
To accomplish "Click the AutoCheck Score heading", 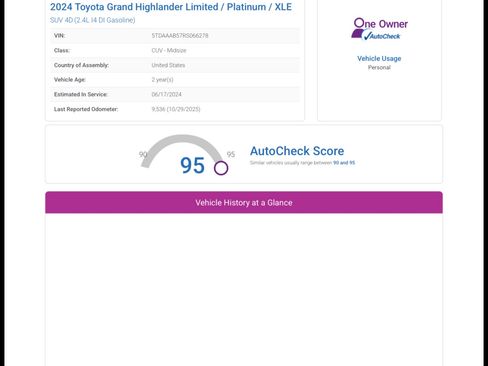I will pos(297,151).
